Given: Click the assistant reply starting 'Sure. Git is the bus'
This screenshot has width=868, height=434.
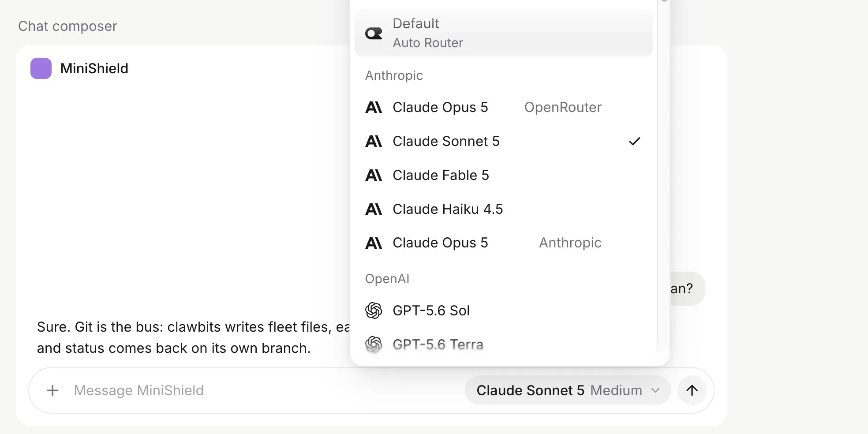Looking at the screenshot, I should pyautogui.click(x=193, y=337).
